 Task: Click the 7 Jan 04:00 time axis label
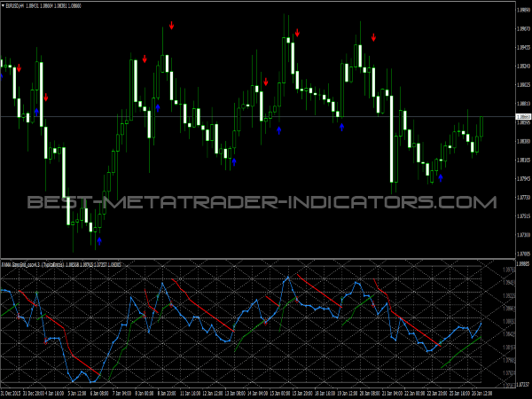(x=122, y=394)
